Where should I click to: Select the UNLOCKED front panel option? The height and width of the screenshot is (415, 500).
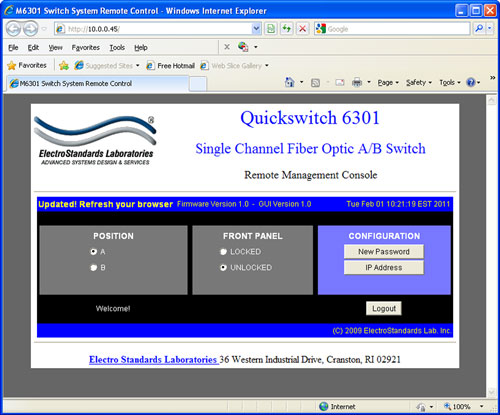coord(223,268)
